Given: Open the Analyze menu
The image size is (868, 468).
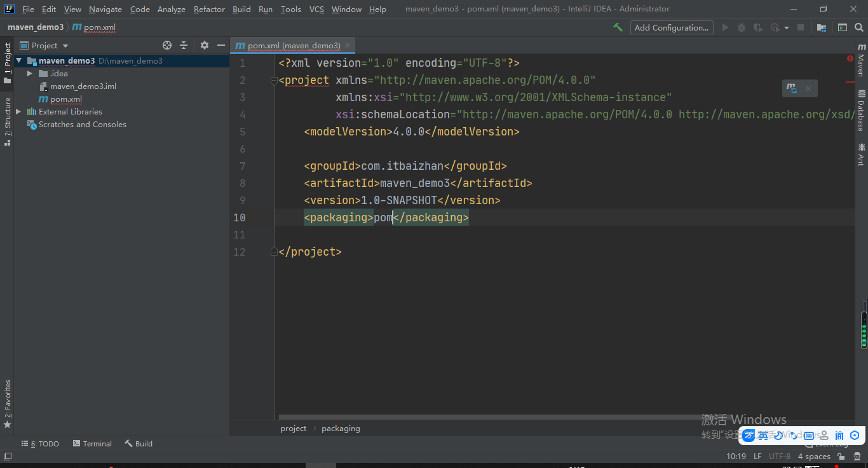Looking at the screenshot, I should pos(172,9).
